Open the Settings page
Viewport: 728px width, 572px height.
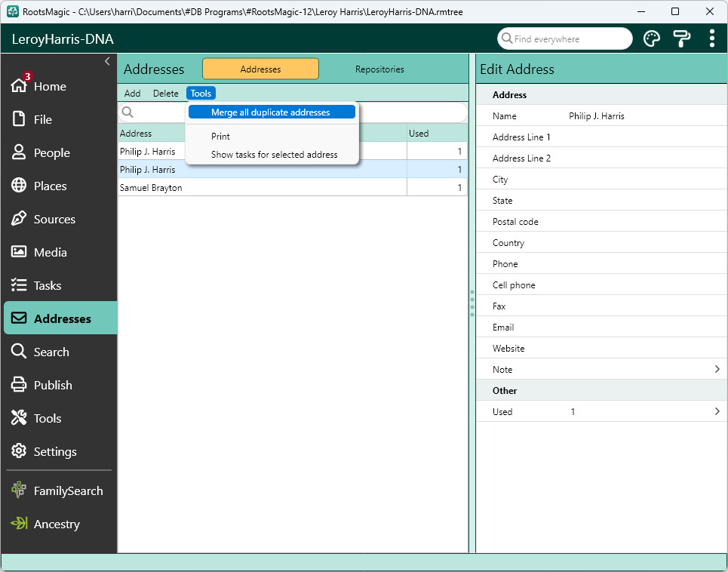60,451
